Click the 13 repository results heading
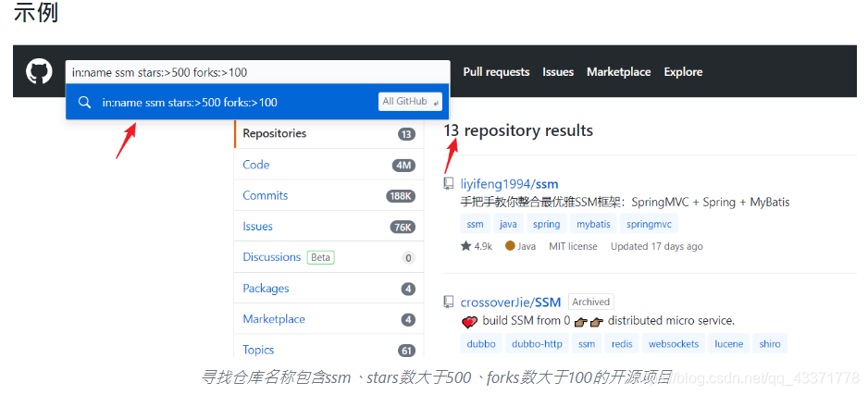 [518, 130]
